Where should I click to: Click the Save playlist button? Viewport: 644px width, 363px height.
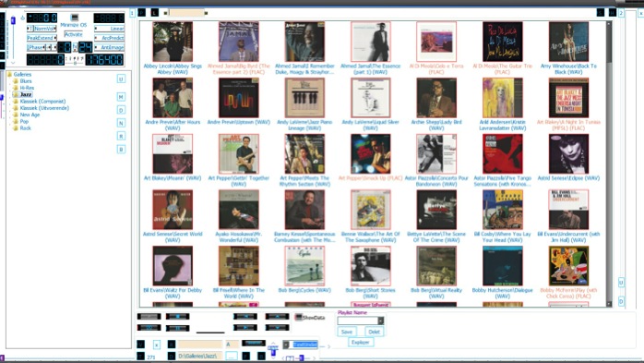point(347,332)
